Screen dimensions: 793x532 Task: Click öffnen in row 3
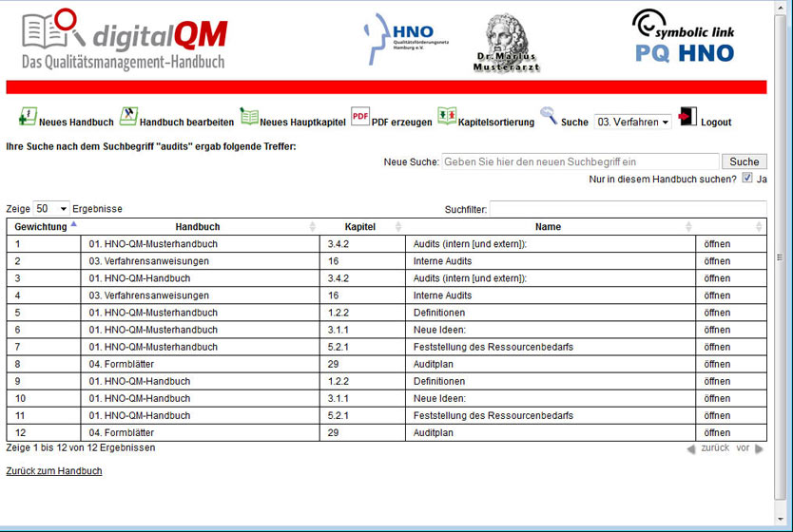(x=717, y=278)
